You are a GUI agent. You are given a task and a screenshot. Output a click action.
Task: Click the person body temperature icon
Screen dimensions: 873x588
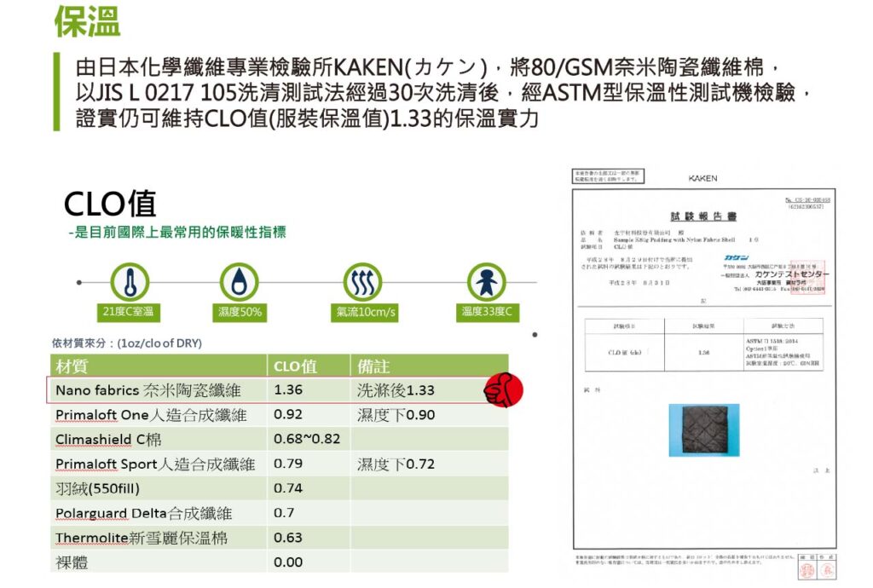click(487, 281)
